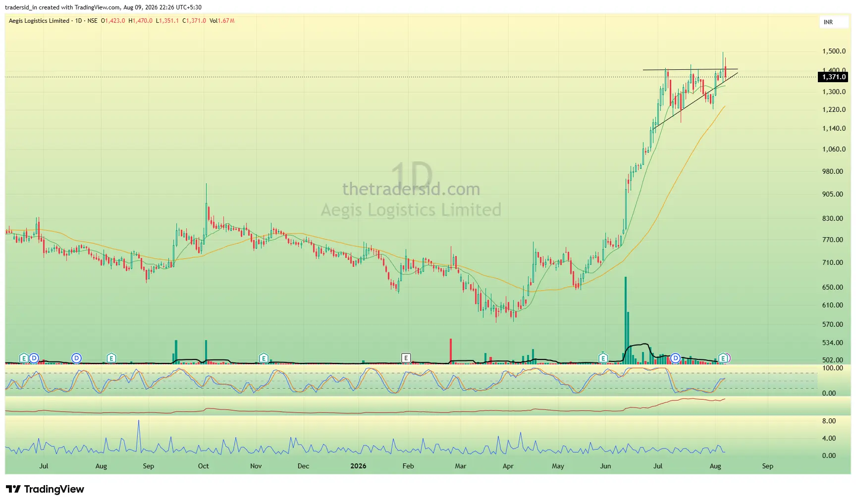
Task: Click the '650.00' price axis label
Action: (832, 288)
